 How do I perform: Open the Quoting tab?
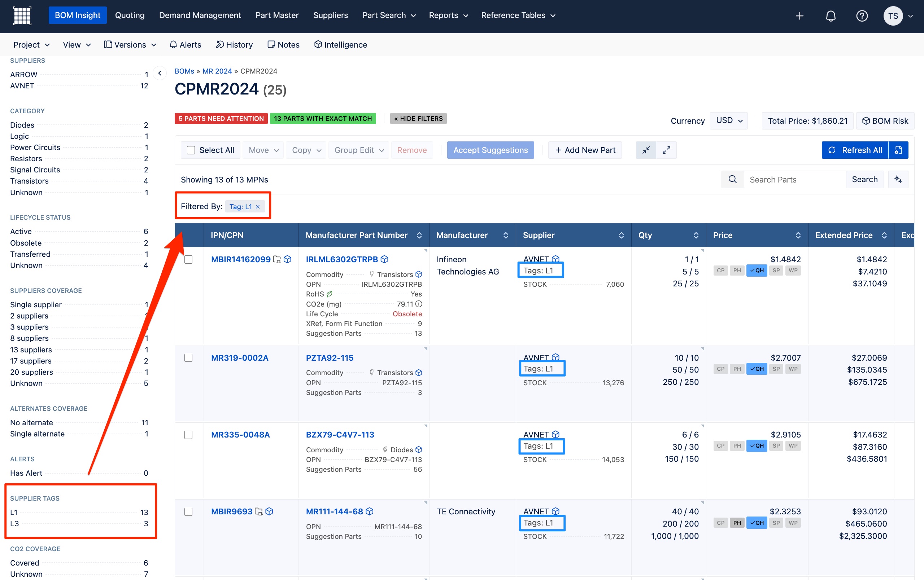[x=130, y=16]
